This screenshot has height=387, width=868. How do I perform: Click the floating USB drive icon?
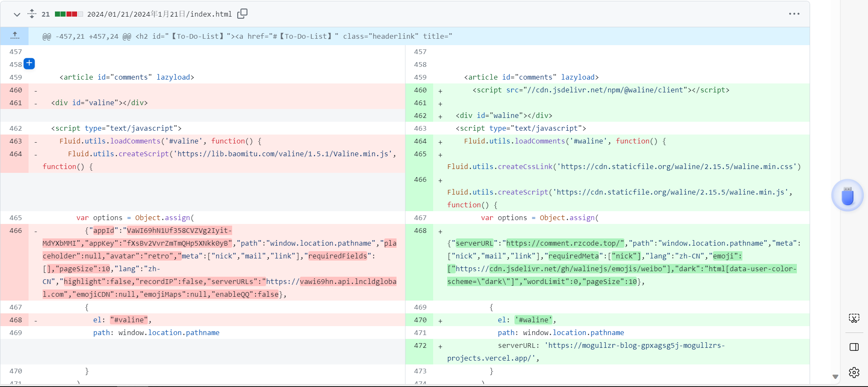[x=847, y=195]
